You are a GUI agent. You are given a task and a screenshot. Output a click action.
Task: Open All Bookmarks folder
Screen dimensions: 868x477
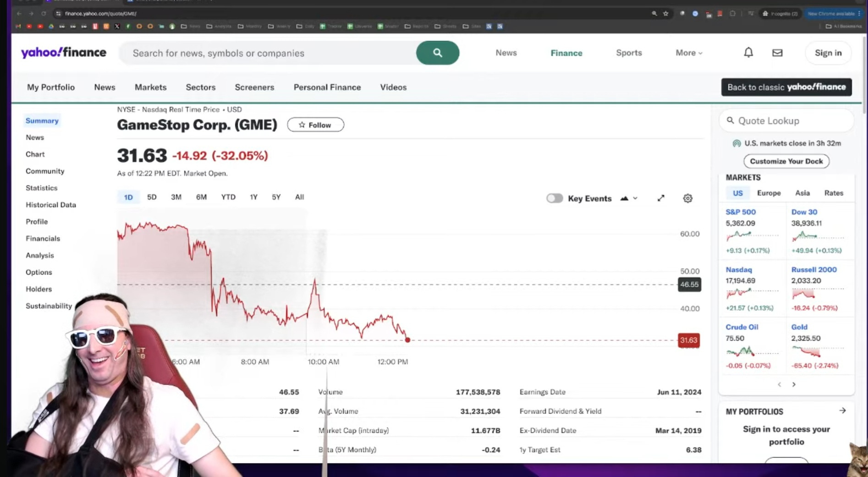point(843,26)
